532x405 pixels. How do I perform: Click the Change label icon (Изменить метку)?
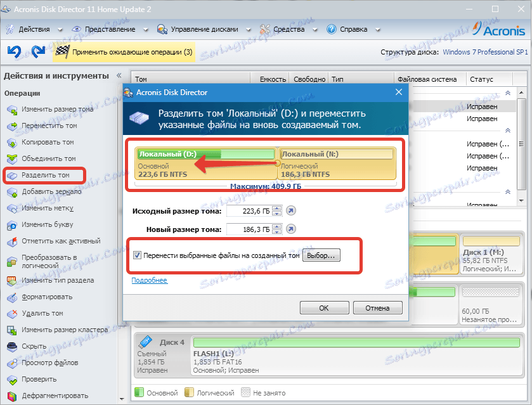click(x=12, y=209)
